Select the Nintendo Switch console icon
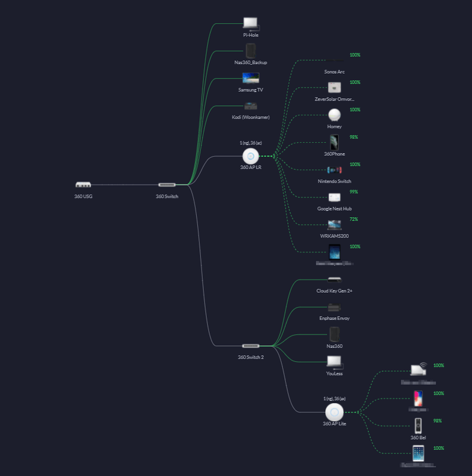 coord(334,170)
